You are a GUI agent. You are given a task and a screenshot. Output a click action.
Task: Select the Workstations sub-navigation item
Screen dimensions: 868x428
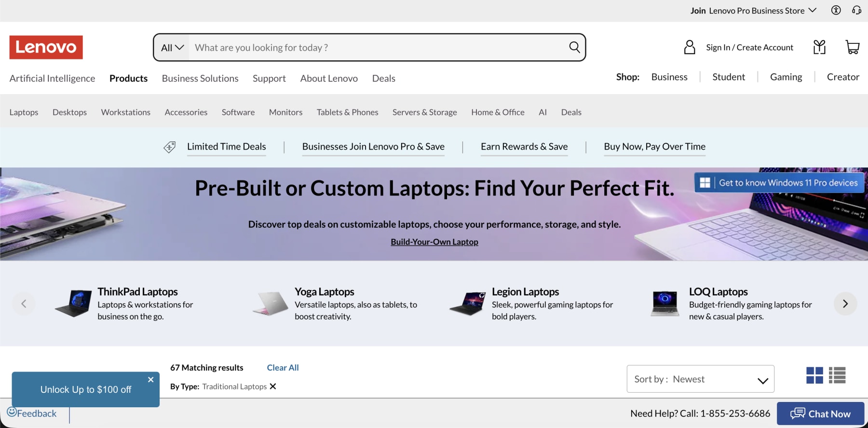(x=126, y=112)
